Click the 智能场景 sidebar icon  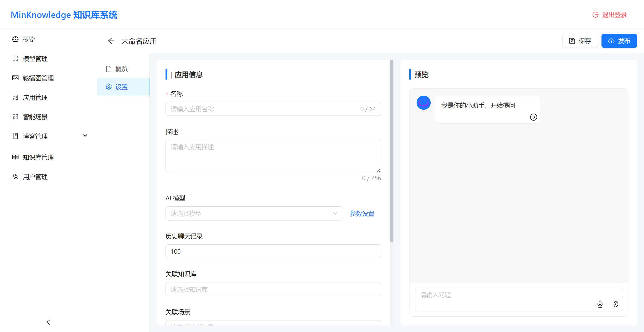tap(15, 117)
